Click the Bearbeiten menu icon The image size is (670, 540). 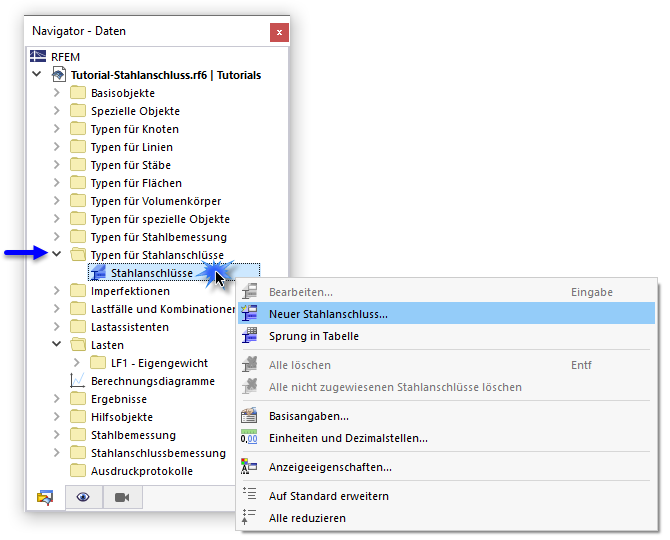click(x=249, y=292)
